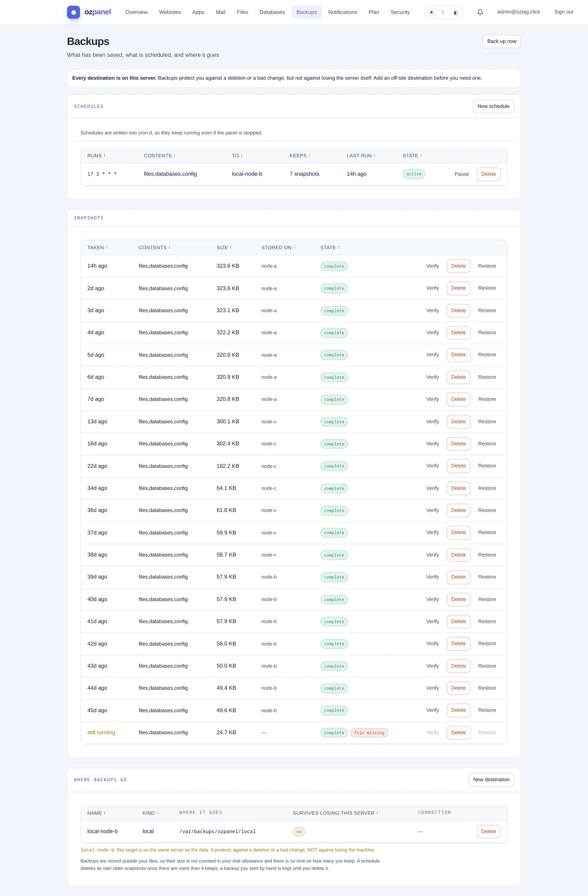Click the '192.2 KB' size cell
Image resolution: width=588 pixels, height=896 pixels.
point(228,466)
